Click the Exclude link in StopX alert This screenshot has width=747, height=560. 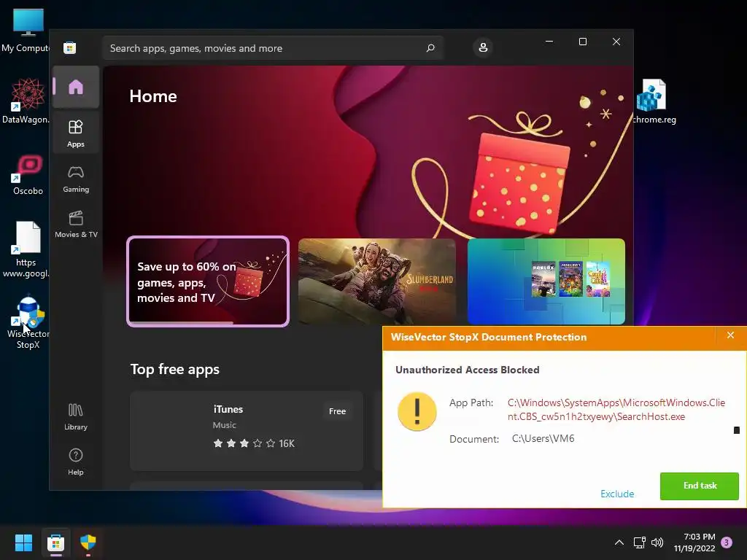coord(617,494)
